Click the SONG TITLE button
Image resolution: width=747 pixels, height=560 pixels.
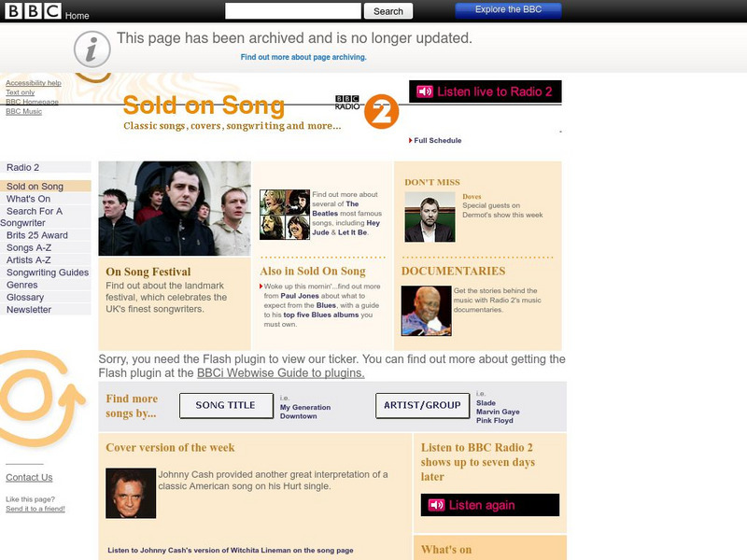[226, 406]
